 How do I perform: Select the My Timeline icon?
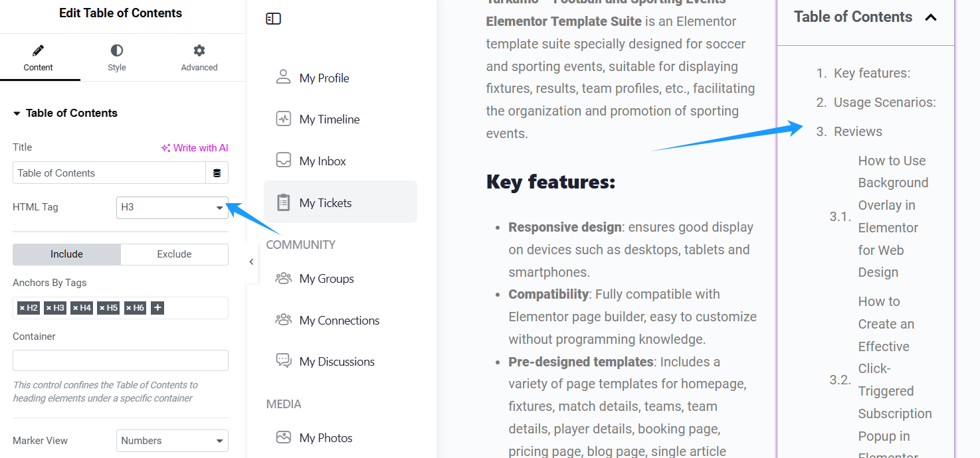coord(284,119)
